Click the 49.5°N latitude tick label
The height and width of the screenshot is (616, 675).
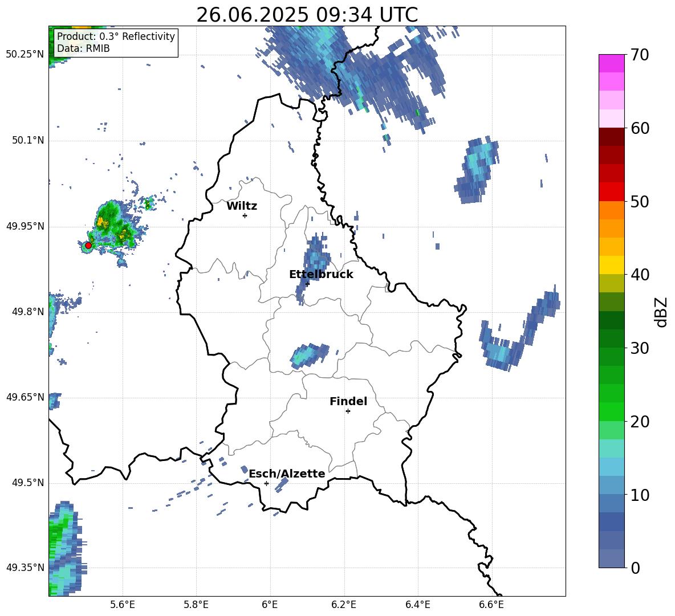click(x=27, y=483)
